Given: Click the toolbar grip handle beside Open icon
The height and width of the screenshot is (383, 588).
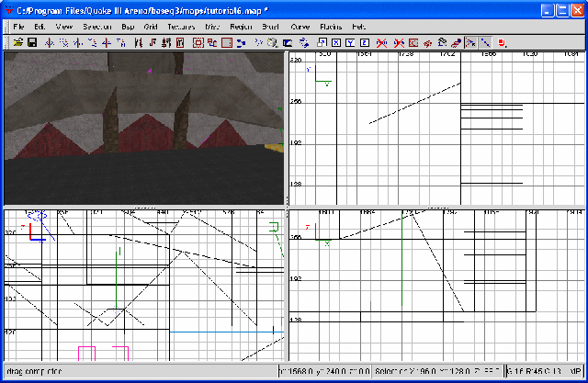Looking at the screenshot, I should point(6,43).
